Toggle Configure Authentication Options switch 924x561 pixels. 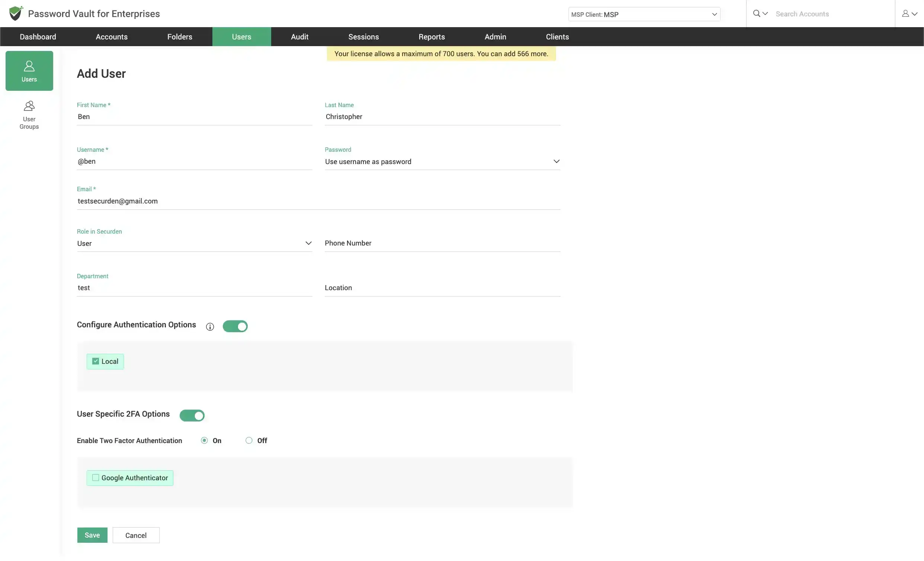235,326
